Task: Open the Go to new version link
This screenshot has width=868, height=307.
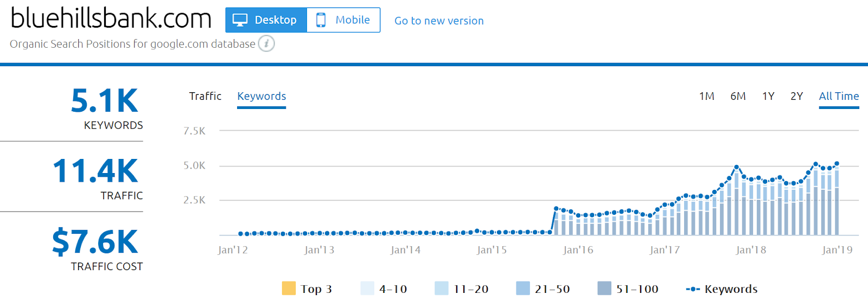Action: (x=439, y=21)
